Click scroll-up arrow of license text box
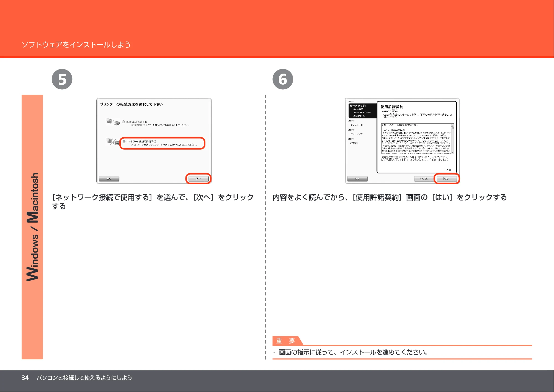 pyautogui.click(x=452, y=125)
